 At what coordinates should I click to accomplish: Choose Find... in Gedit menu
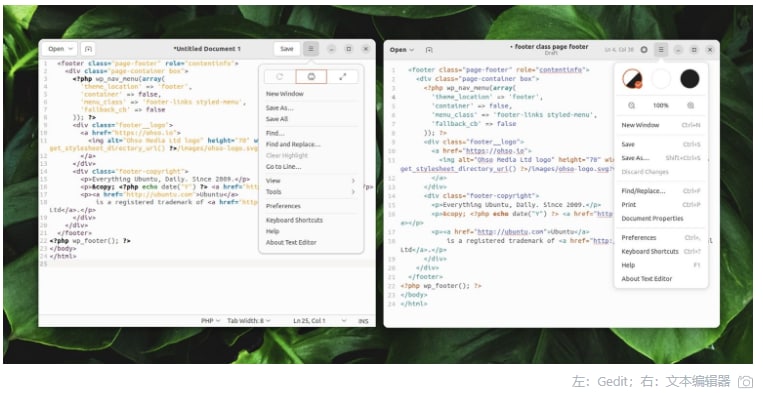[310, 133]
